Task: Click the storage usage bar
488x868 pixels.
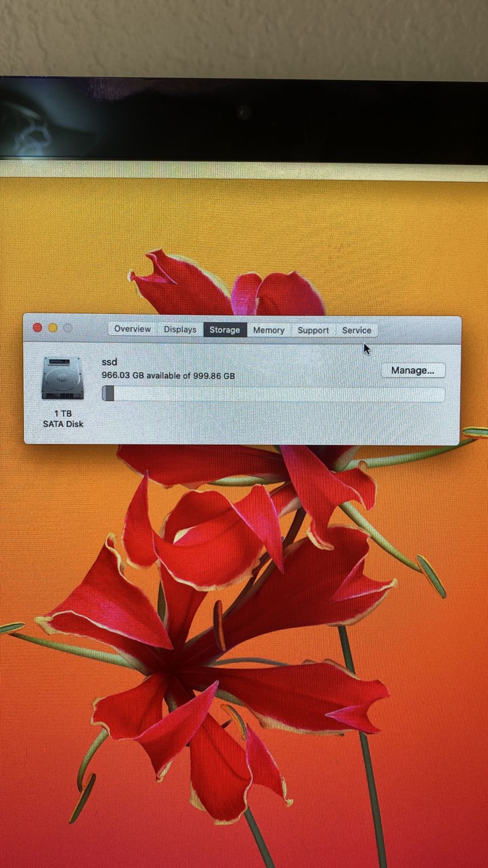Action: pos(273,393)
